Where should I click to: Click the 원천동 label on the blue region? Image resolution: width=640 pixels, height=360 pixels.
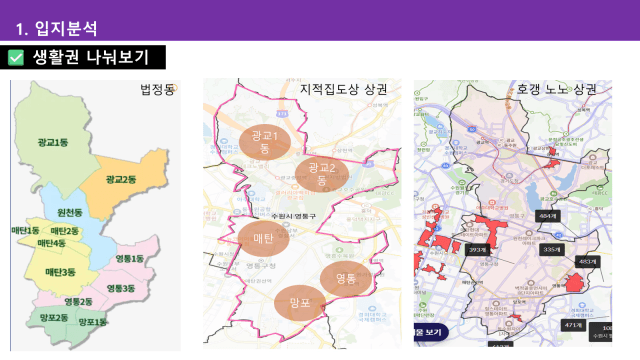point(70,212)
